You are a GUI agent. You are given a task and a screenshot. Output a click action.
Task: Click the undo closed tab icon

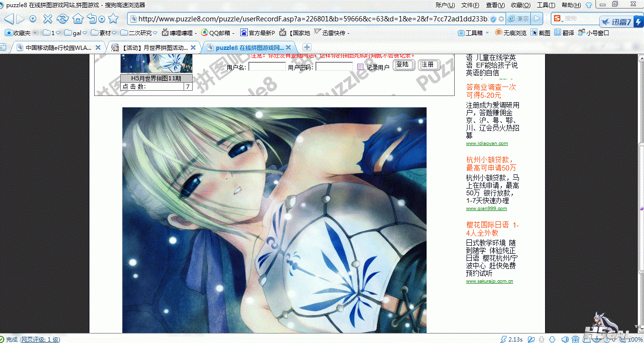click(92, 19)
